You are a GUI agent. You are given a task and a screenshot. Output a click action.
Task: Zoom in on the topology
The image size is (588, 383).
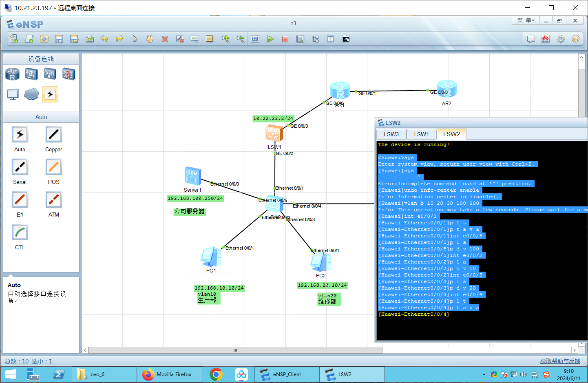click(x=225, y=39)
